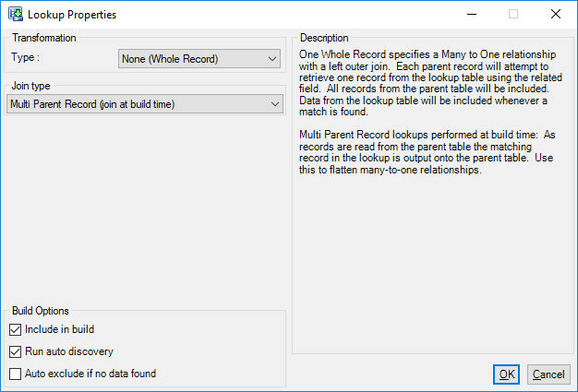
Task: Click the "Run auto discovery" label text
Action: (69, 351)
